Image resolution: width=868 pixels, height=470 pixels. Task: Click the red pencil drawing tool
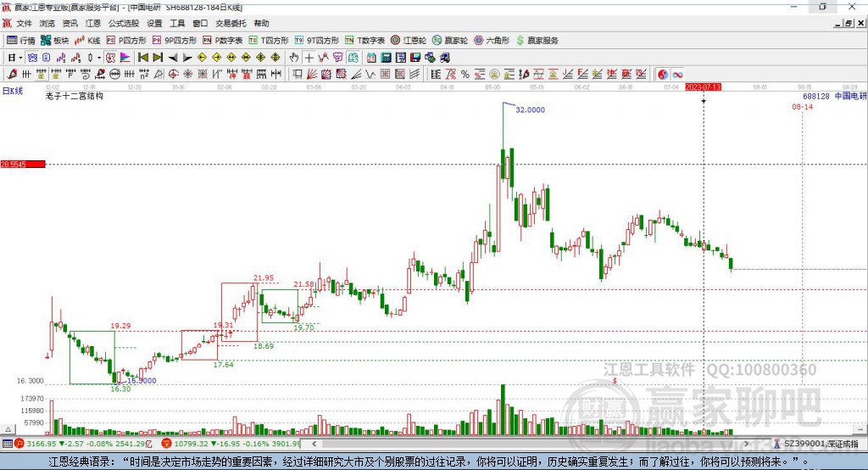(x=12, y=75)
